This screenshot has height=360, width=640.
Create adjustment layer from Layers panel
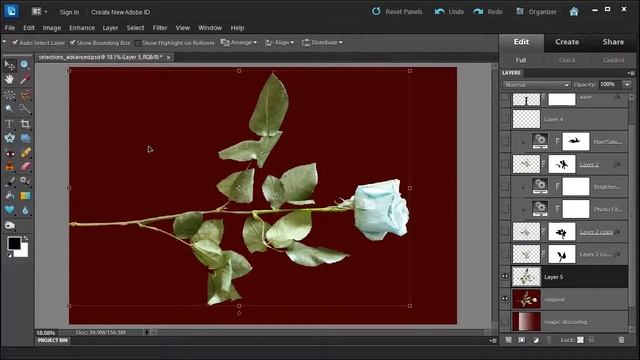[536, 340]
